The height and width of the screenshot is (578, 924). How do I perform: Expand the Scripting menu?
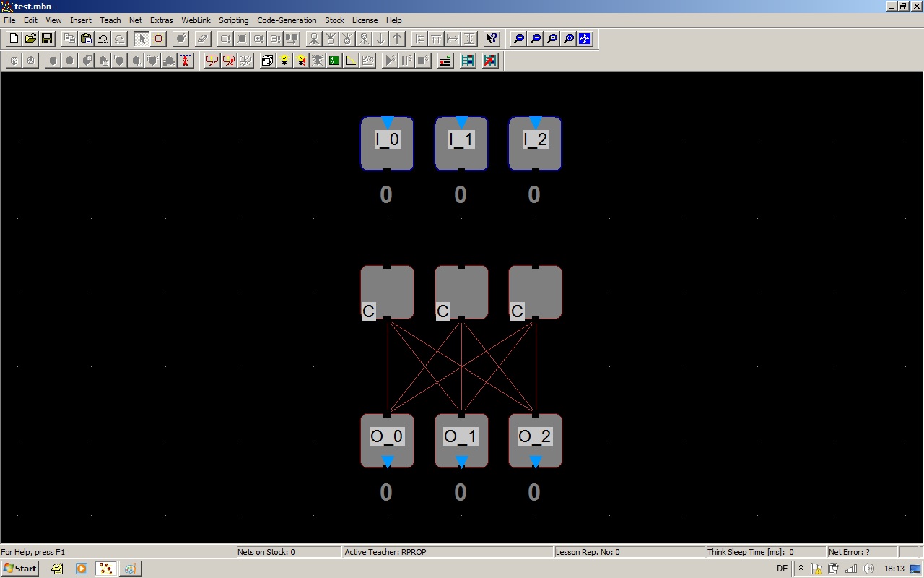[x=233, y=20]
